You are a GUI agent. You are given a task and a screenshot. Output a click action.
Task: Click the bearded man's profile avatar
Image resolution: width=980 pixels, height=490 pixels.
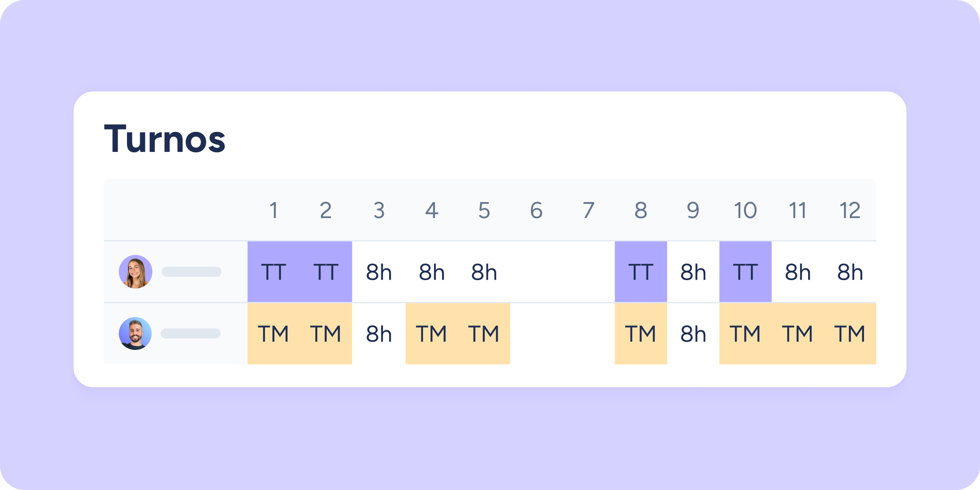pyautogui.click(x=135, y=334)
